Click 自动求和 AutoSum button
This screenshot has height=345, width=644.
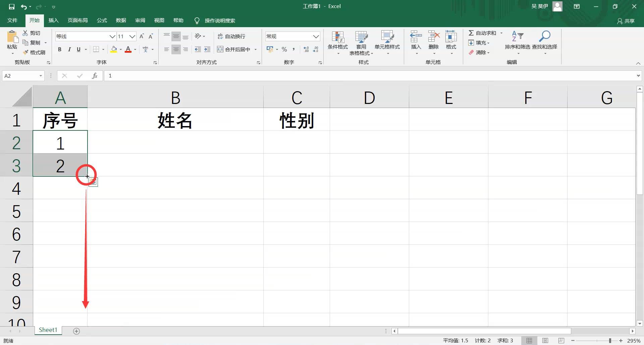pyautogui.click(x=482, y=33)
